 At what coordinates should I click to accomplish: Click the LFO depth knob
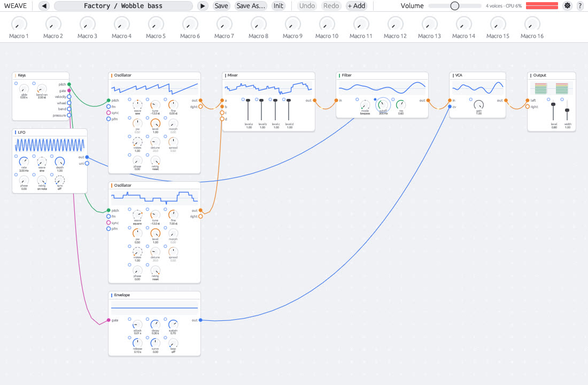(60, 161)
